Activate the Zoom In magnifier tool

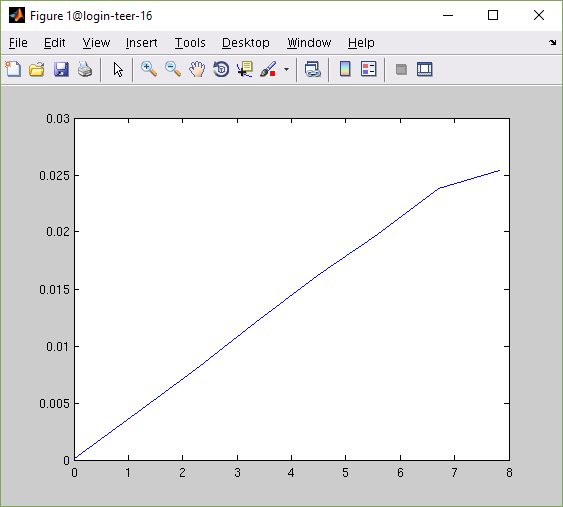pyautogui.click(x=149, y=69)
